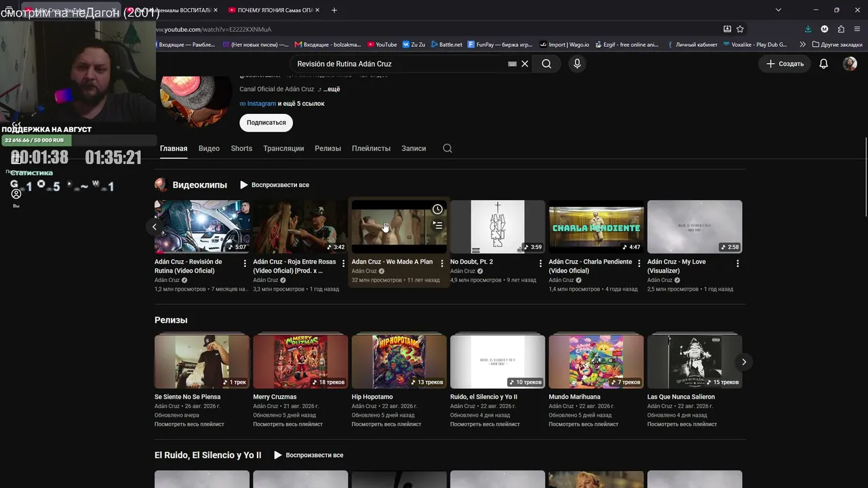Open the YouTube bookmark

[382, 45]
